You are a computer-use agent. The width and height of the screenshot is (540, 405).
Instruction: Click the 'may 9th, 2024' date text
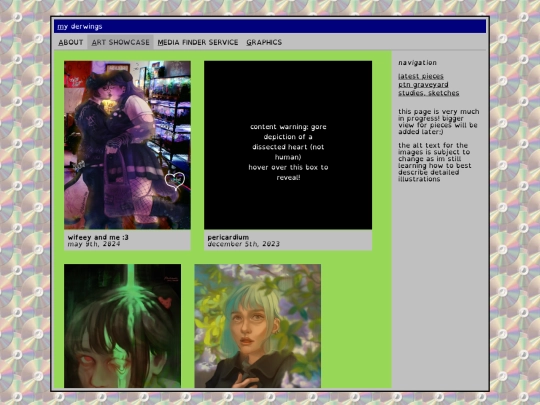point(94,244)
